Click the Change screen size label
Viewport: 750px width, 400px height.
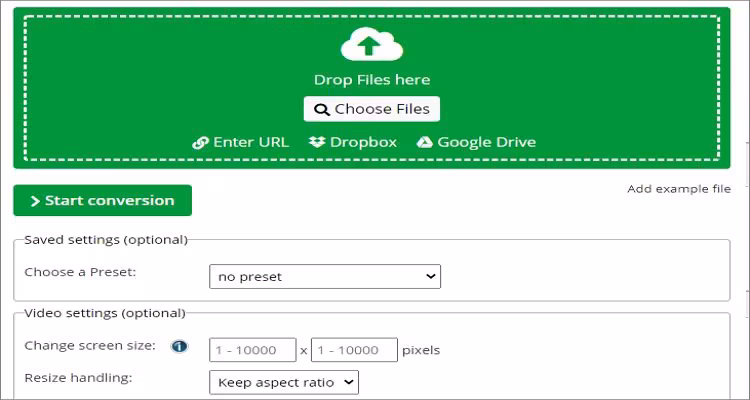90,345
